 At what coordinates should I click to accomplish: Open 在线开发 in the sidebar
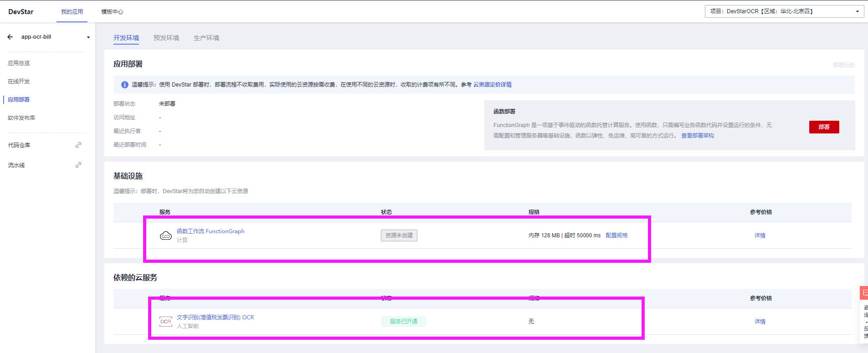(19, 82)
